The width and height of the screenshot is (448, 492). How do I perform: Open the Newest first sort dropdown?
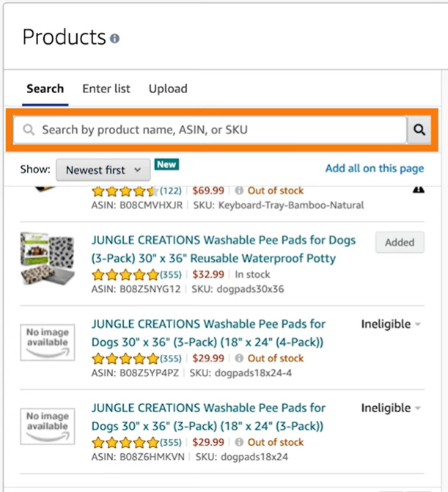[x=103, y=170]
